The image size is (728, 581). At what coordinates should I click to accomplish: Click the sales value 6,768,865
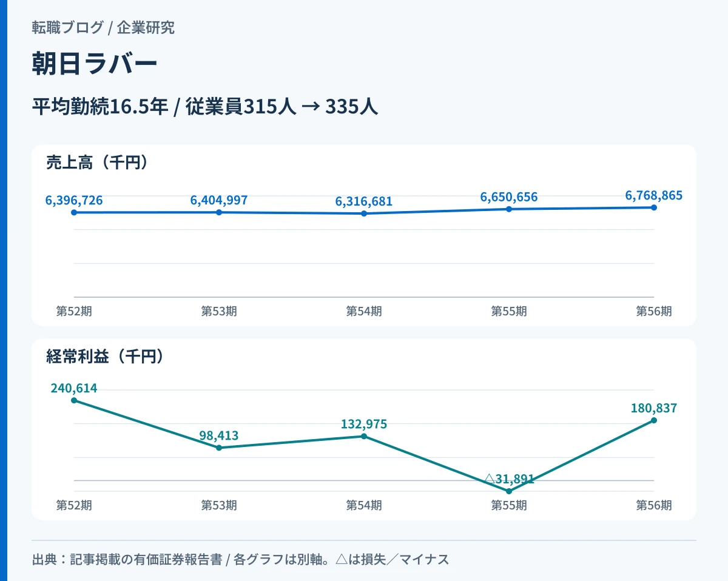(x=654, y=195)
